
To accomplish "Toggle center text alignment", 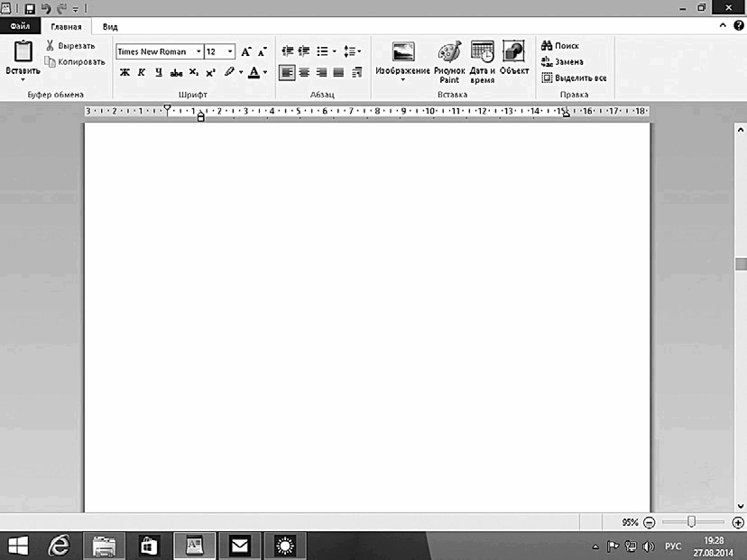I will (304, 72).
